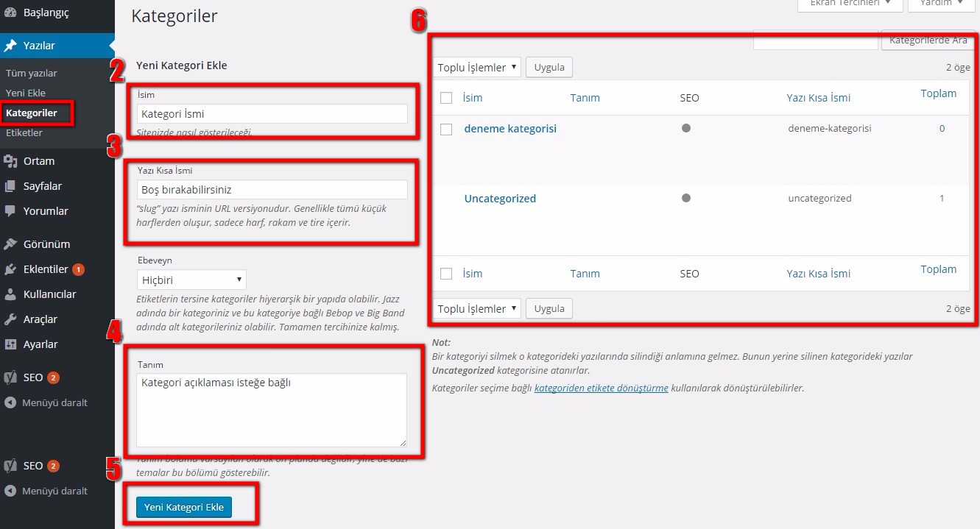Click the Araçlar wrench icon

pyautogui.click(x=10, y=319)
